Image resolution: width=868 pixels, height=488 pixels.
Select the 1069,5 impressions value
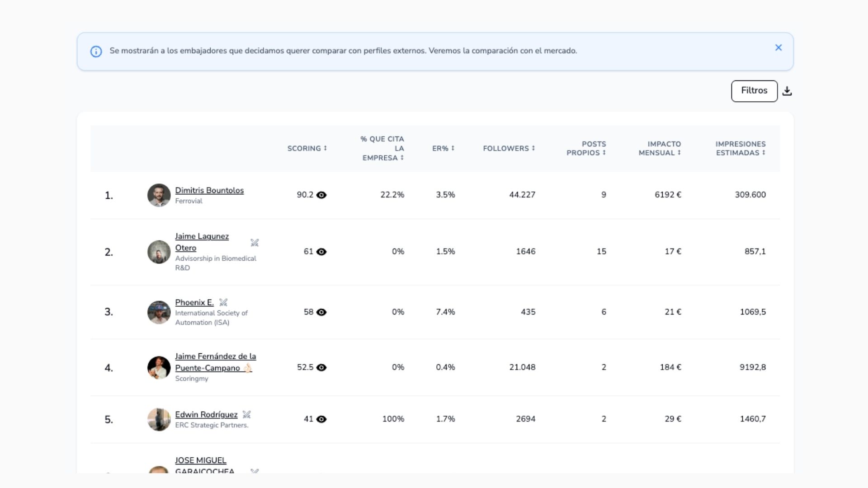[753, 312]
